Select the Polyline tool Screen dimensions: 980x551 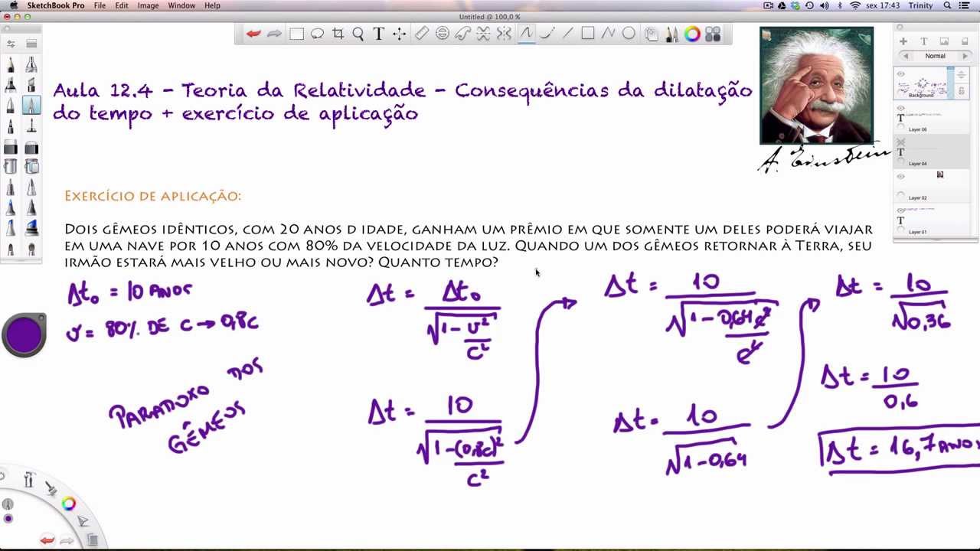click(608, 34)
